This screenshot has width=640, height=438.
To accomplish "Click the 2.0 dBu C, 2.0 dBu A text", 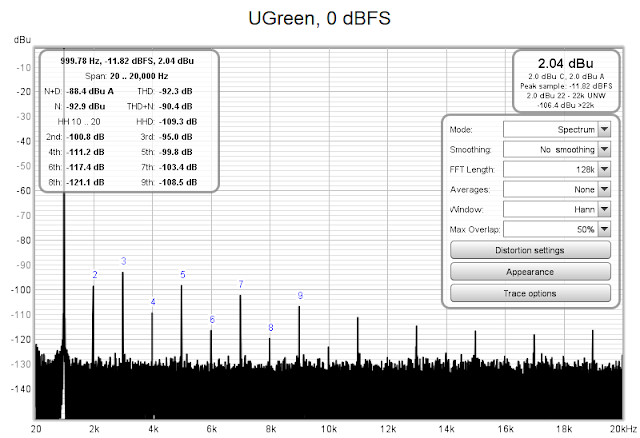I will point(566,76).
